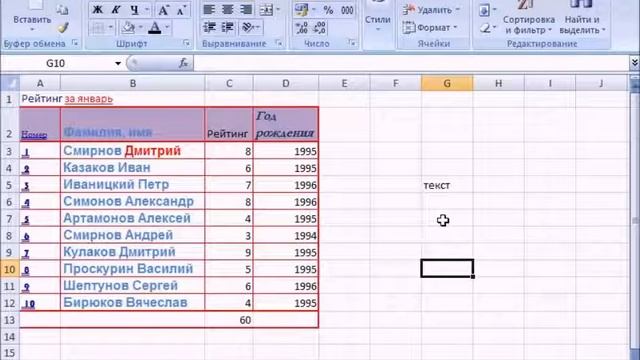Open borders dropdown arrow
The height and width of the screenshot is (360, 640).
coord(111,28)
